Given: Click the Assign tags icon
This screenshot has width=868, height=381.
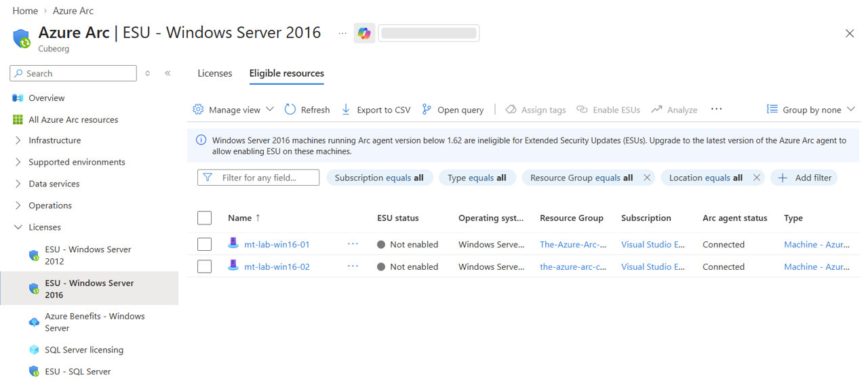Looking at the screenshot, I should [511, 109].
